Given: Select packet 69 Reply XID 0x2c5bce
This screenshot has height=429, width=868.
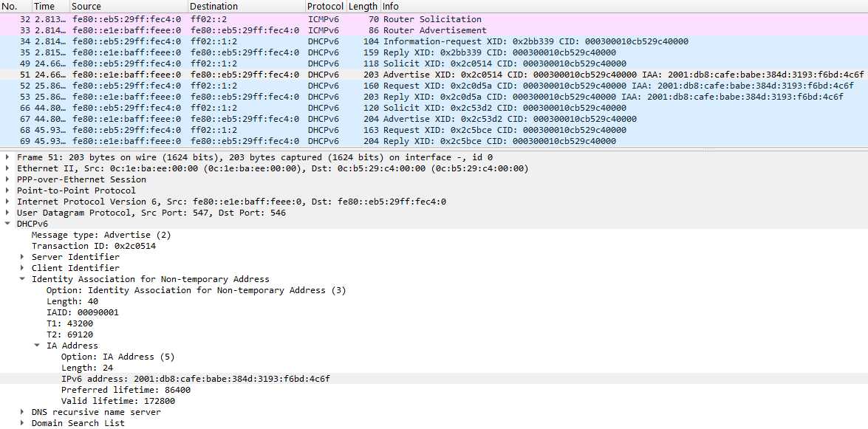Looking at the screenshot, I should click(434, 141).
